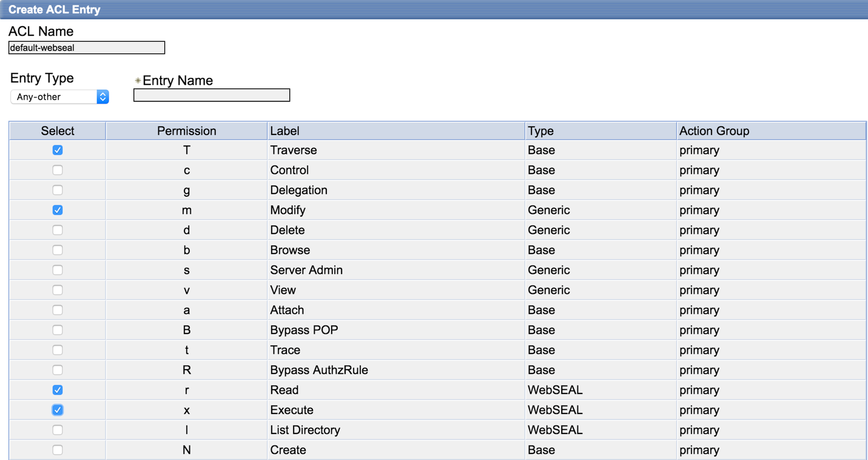The image size is (868, 460).
Task: Enable the View permission checkbox
Action: [x=57, y=290]
